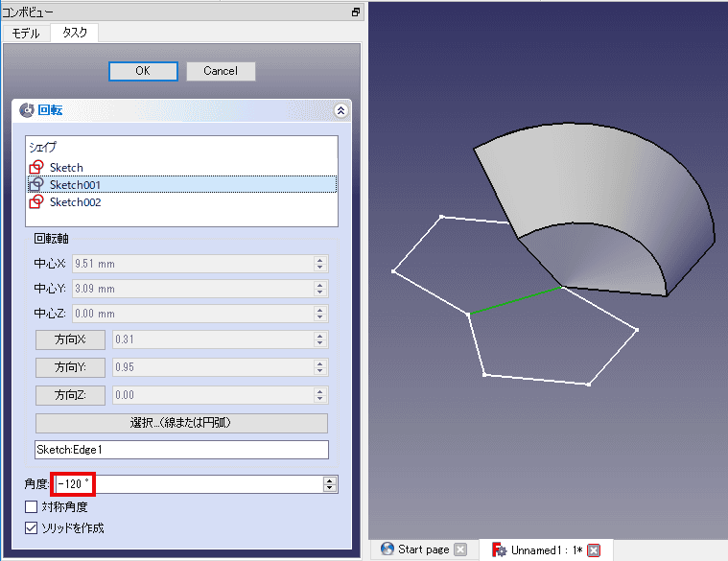Screen dimensions: 728x561
Task: Click the Start page globe icon
Action: pos(387,549)
